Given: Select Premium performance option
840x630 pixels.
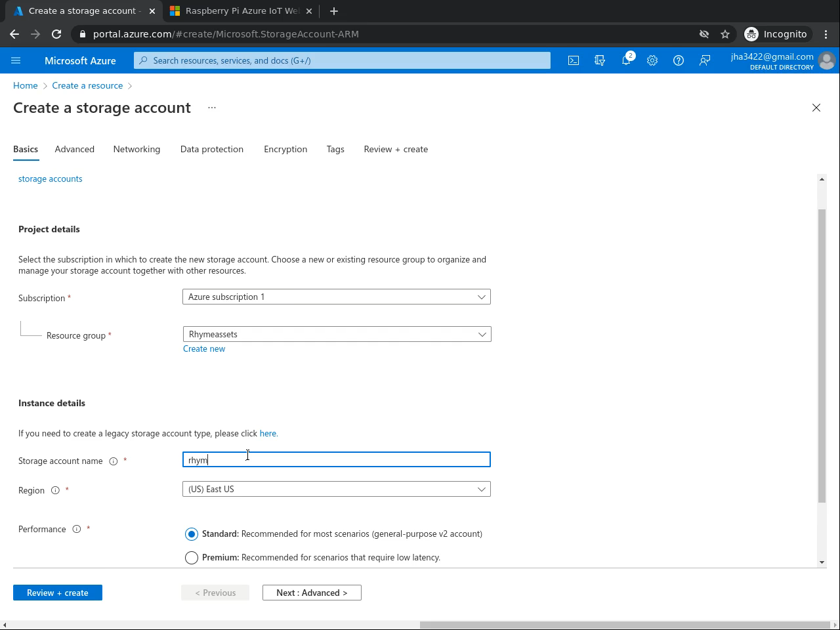Looking at the screenshot, I should pos(192,558).
